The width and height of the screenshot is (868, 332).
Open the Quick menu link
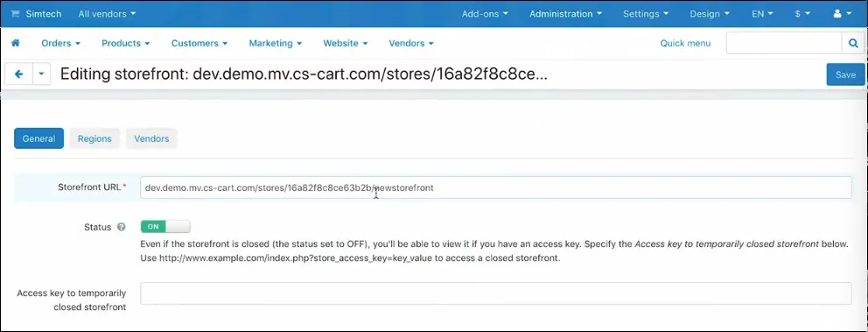click(x=685, y=43)
